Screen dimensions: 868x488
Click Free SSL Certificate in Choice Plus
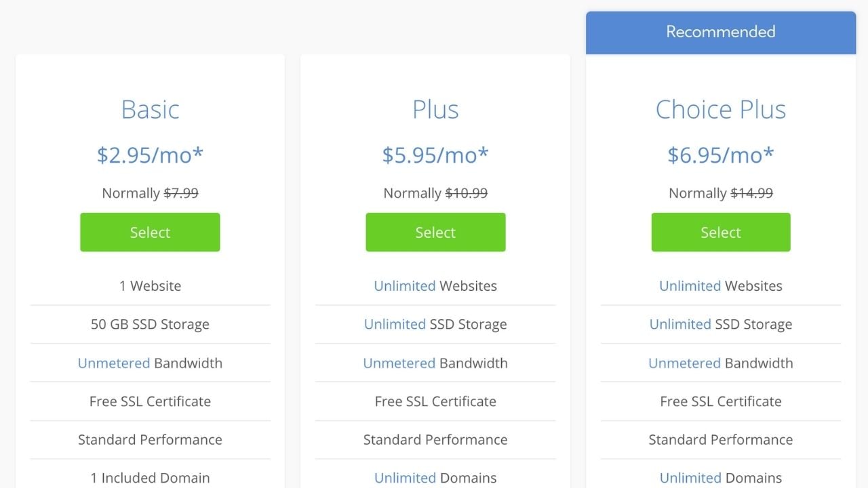[x=721, y=401]
